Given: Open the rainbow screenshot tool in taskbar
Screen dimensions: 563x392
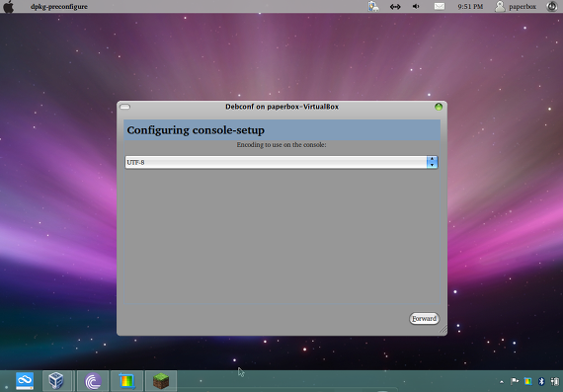Looking at the screenshot, I should point(126,381).
